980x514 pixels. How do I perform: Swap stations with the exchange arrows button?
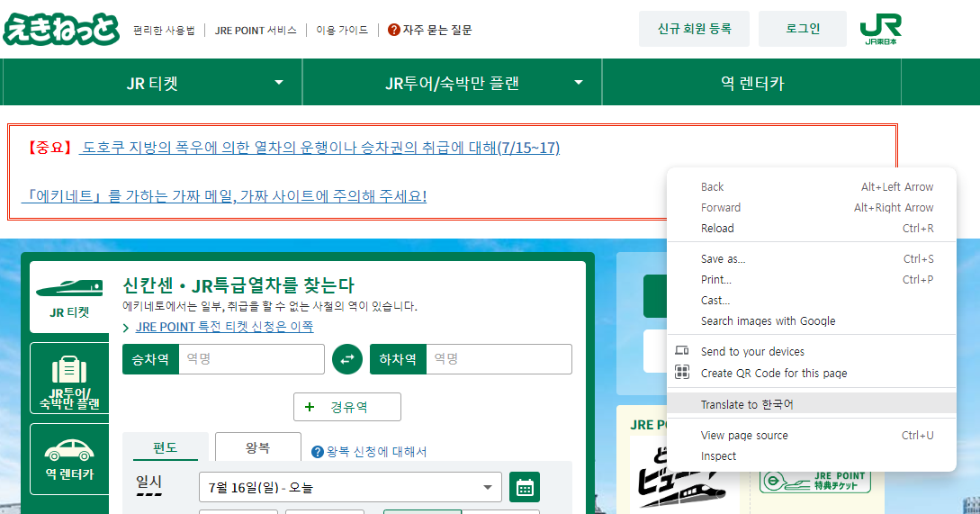coord(347,359)
